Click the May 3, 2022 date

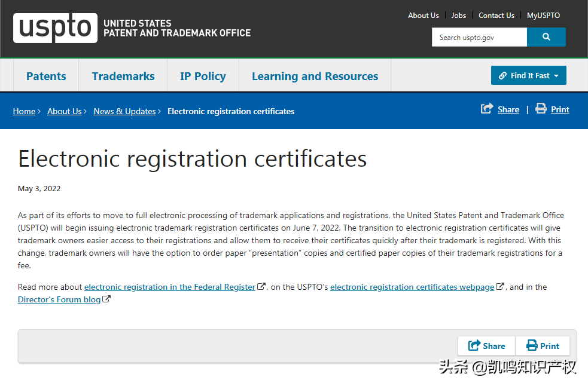click(x=39, y=188)
